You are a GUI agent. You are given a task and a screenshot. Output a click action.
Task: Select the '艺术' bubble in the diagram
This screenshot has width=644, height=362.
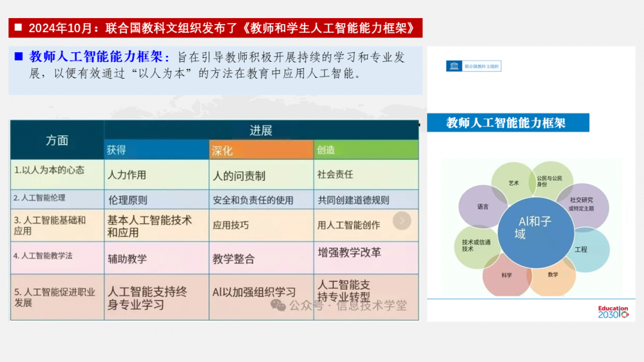513,183
